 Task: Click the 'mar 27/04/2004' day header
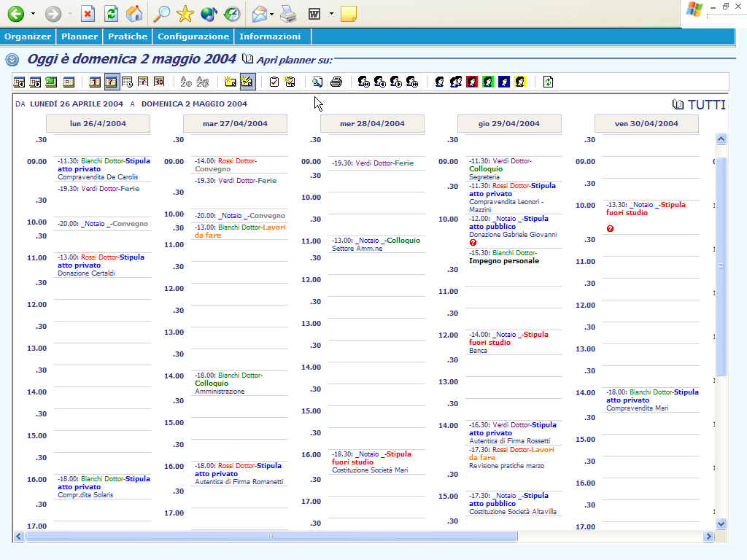tap(236, 124)
